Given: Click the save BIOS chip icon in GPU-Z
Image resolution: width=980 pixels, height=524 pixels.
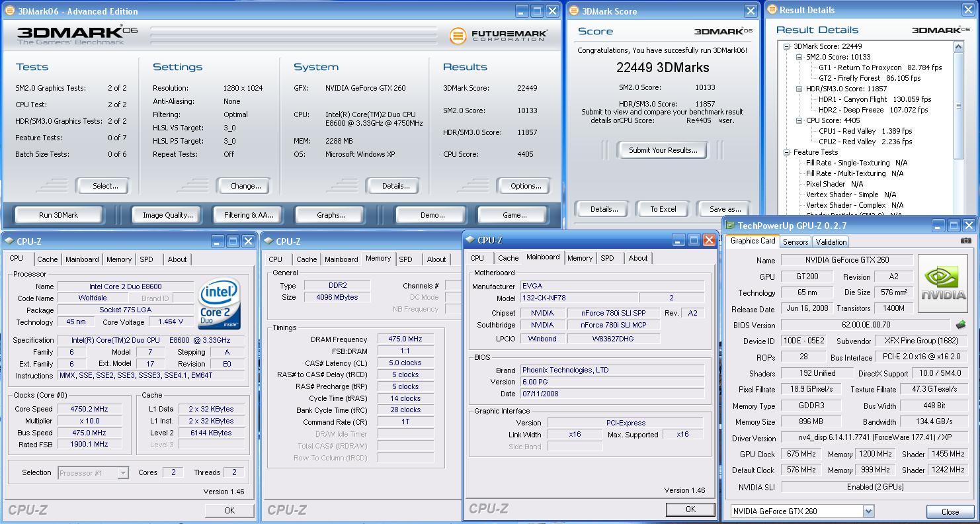Looking at the screenshot, I should tap(960, 325).
